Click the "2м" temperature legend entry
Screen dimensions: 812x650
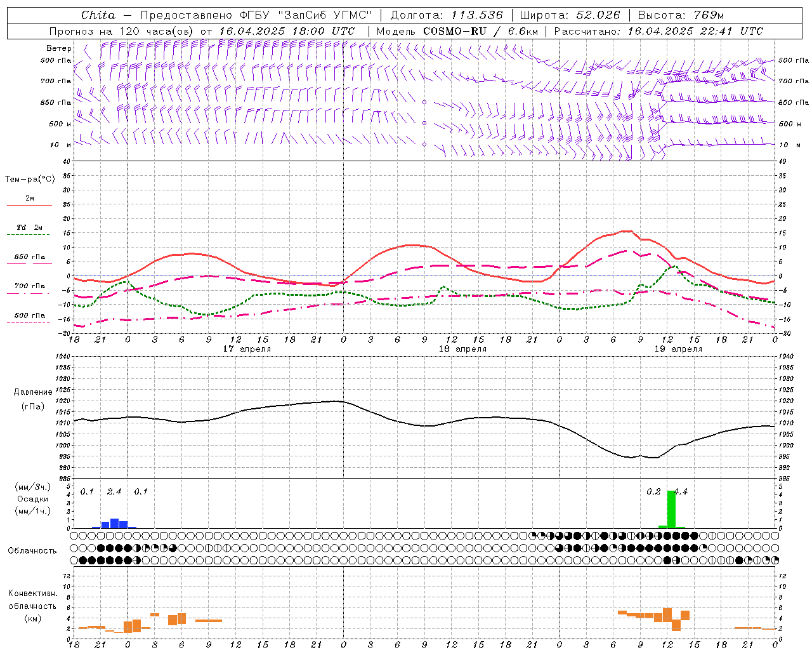click(30, 199)
